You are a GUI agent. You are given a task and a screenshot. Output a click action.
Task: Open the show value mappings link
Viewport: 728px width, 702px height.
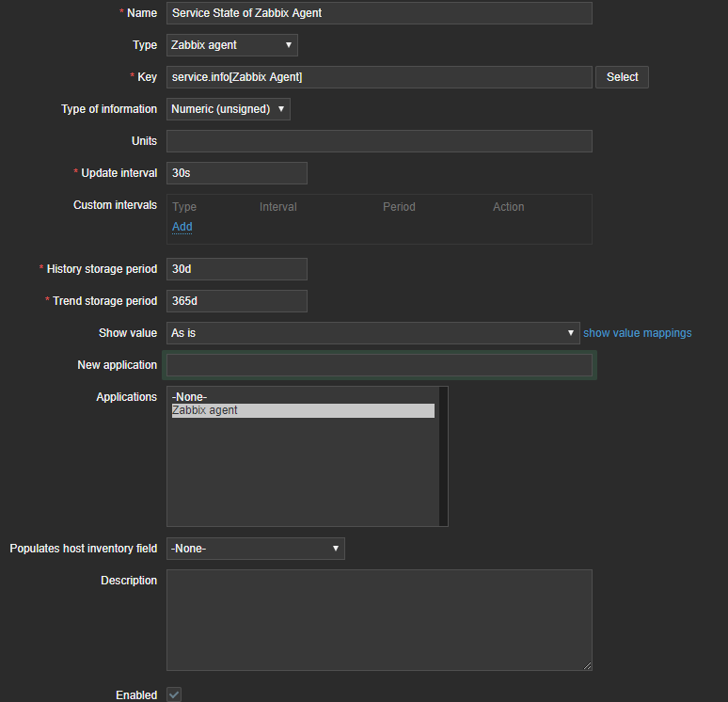click(638, 333)
